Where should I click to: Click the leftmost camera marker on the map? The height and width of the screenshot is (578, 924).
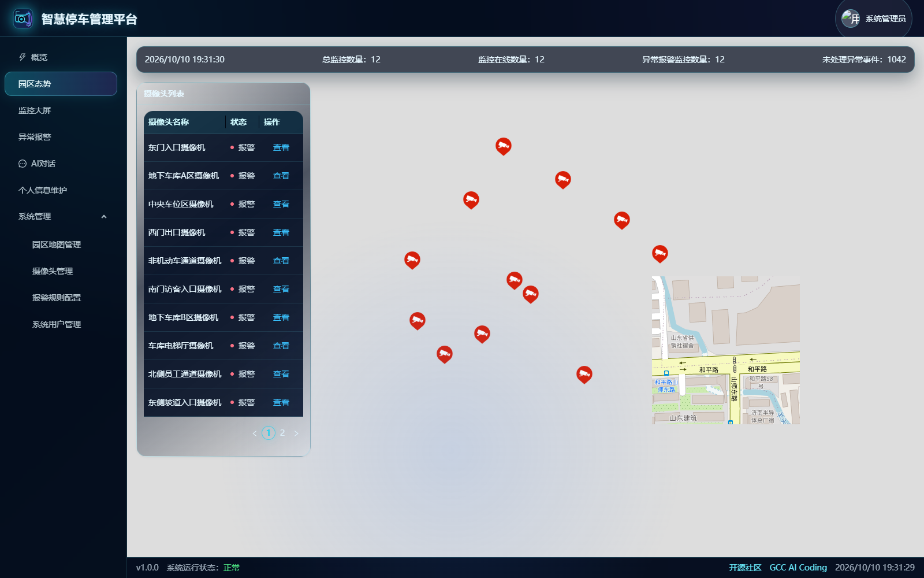coord(412,260)
